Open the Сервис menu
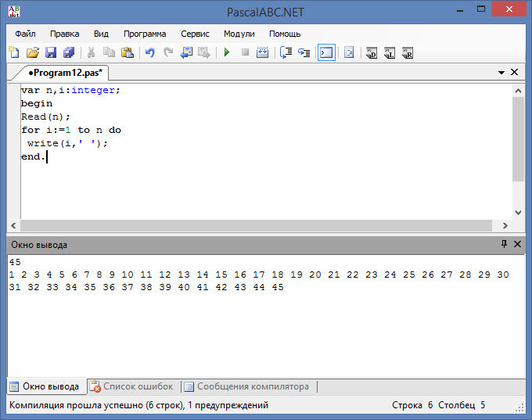This screenshot has width=532, height=420. [195, 34]
